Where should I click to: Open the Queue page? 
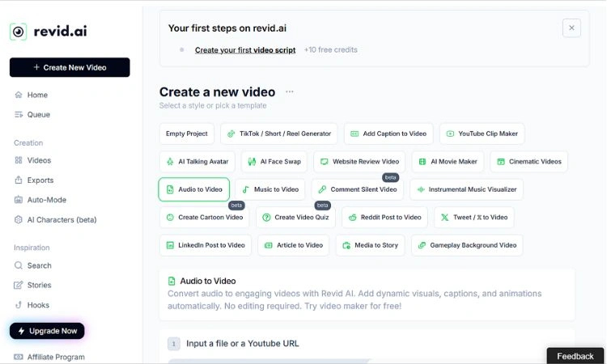32,115
